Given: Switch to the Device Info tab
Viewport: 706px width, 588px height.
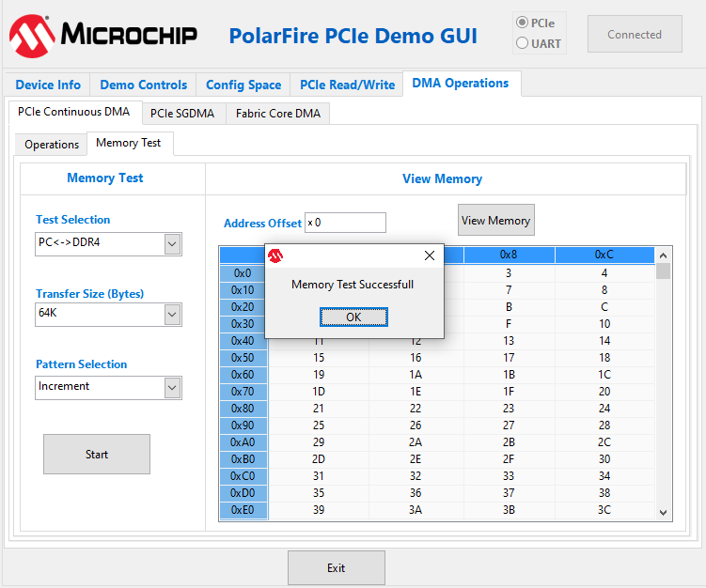Looking at the screenshot, I should click(48, 85).
